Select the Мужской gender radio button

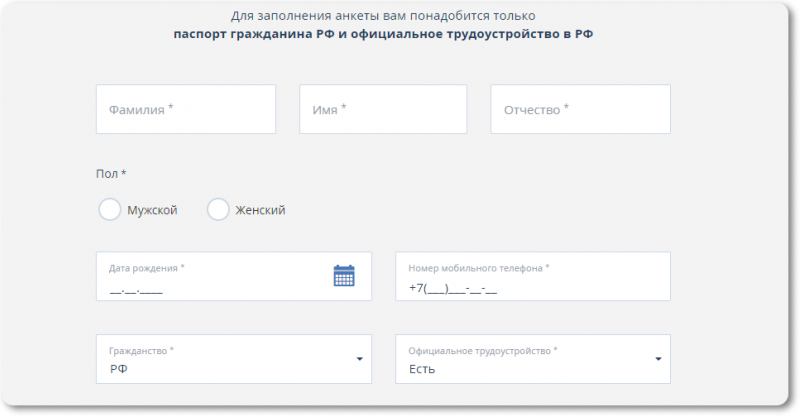(110, 209)
